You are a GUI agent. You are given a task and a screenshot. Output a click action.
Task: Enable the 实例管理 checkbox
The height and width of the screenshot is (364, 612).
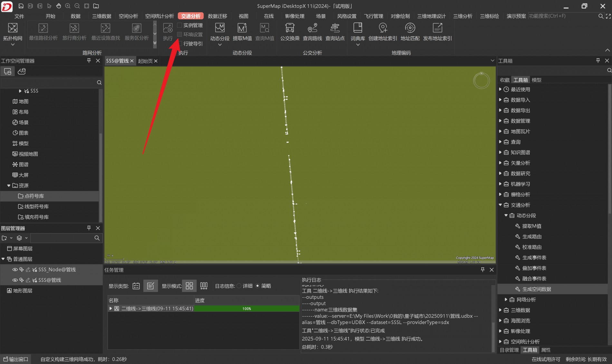coord(180,25)
